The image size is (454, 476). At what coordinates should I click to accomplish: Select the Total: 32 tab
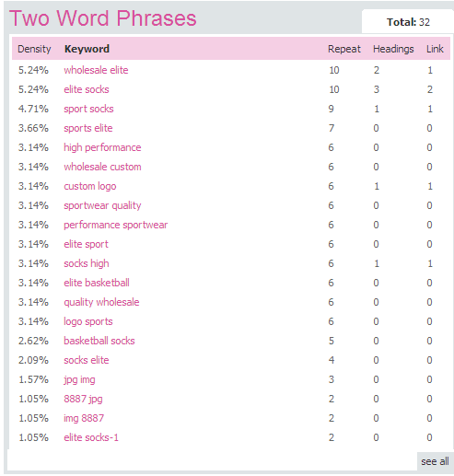point(408,22)
